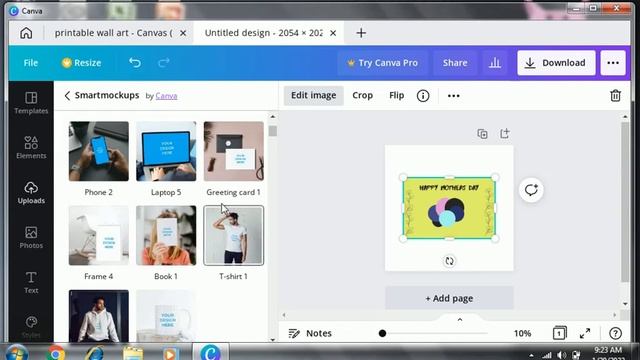Select the Laptop 5 mockup
Viewport: 640px width, 360px height.
point(166,151)
